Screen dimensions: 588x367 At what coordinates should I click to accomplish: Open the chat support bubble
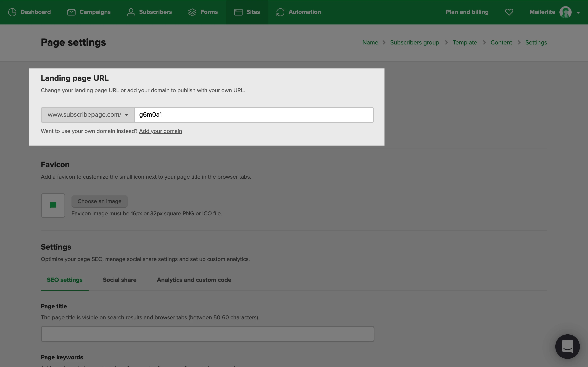pyautogui.click(x=567, y=346)
